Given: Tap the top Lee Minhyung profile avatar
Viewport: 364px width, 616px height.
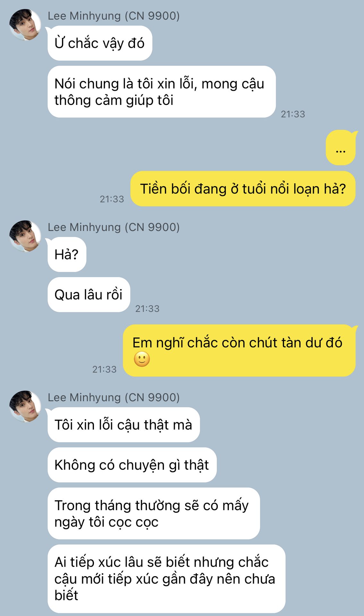Looking at the screenshot, I should [x=25, y=25].
